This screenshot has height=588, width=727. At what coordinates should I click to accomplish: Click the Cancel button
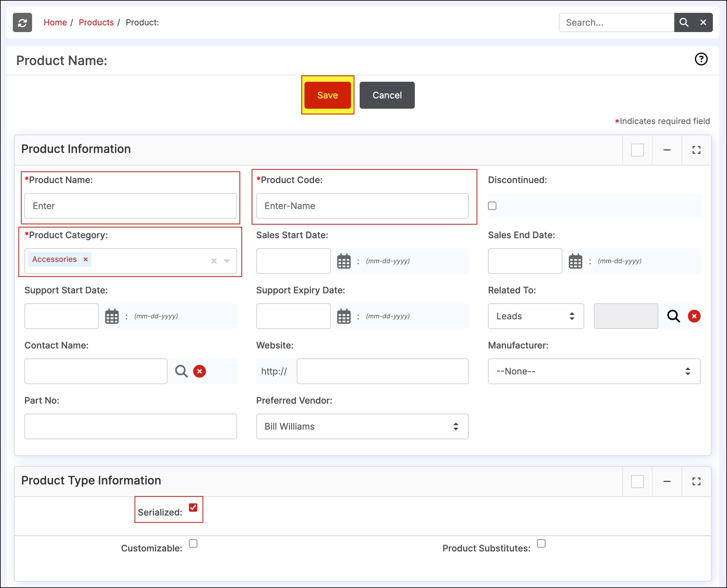click(387, 95)
